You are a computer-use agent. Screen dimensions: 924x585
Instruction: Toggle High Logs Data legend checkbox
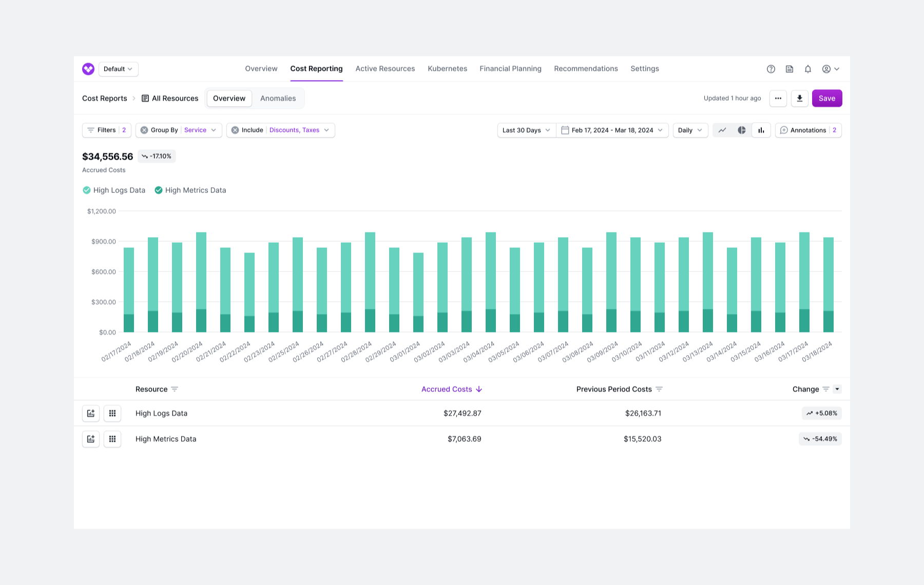click(x=87, y=190)
